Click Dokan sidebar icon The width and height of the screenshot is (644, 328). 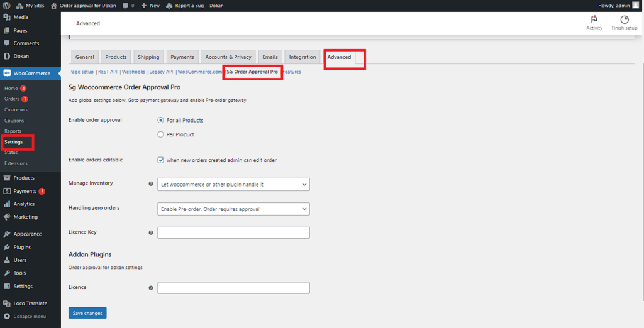click(7, 57)
